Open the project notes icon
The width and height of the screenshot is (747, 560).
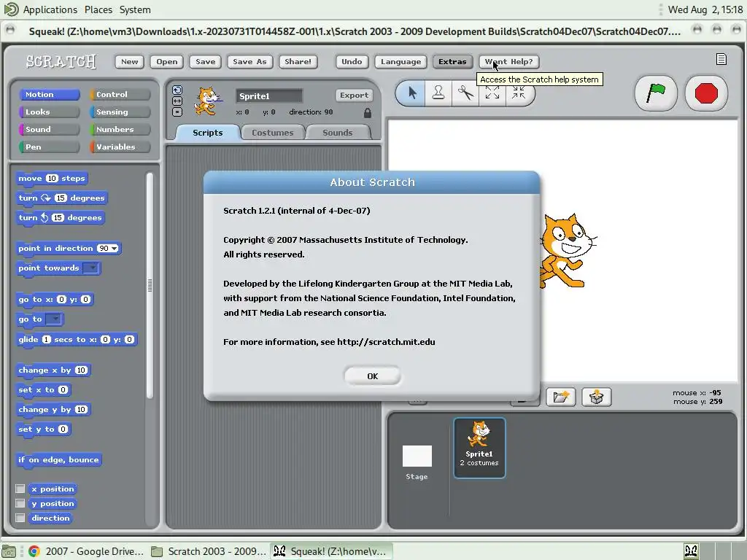(721, 59)
